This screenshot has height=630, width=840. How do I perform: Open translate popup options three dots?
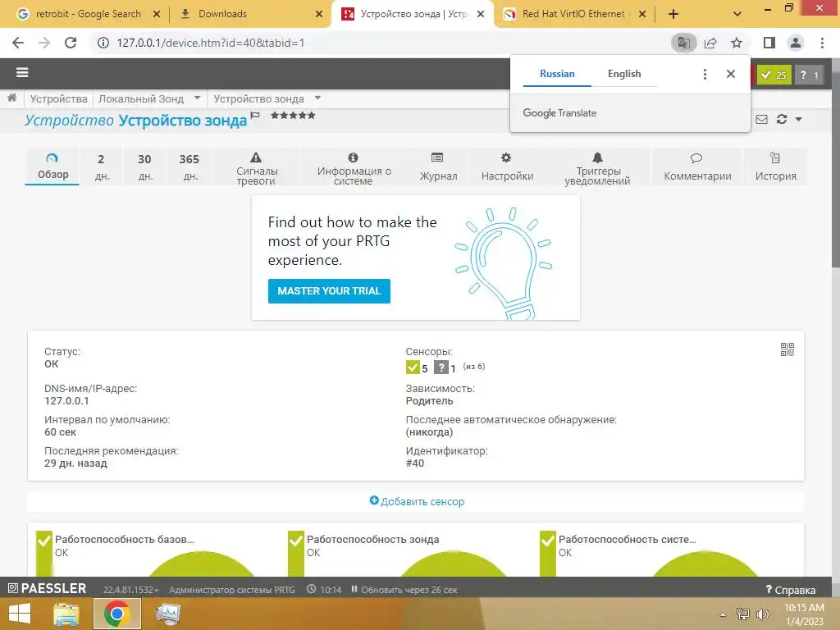click(x=705, y=74)
